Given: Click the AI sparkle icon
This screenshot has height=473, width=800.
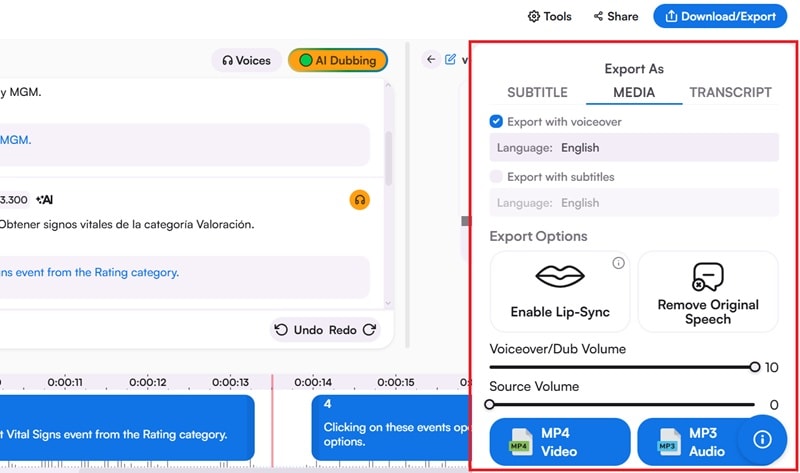Looking at the screenshot, I should coord(44,200).
